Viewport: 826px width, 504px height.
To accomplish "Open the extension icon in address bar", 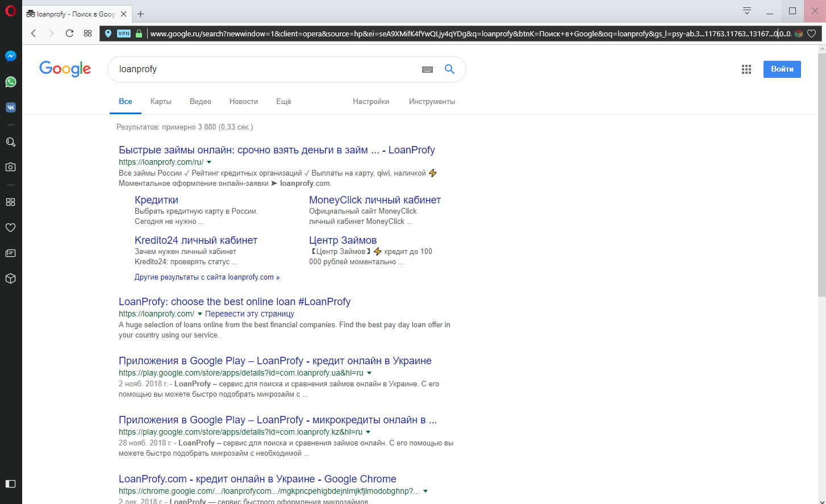I will (x=799, y=34).
